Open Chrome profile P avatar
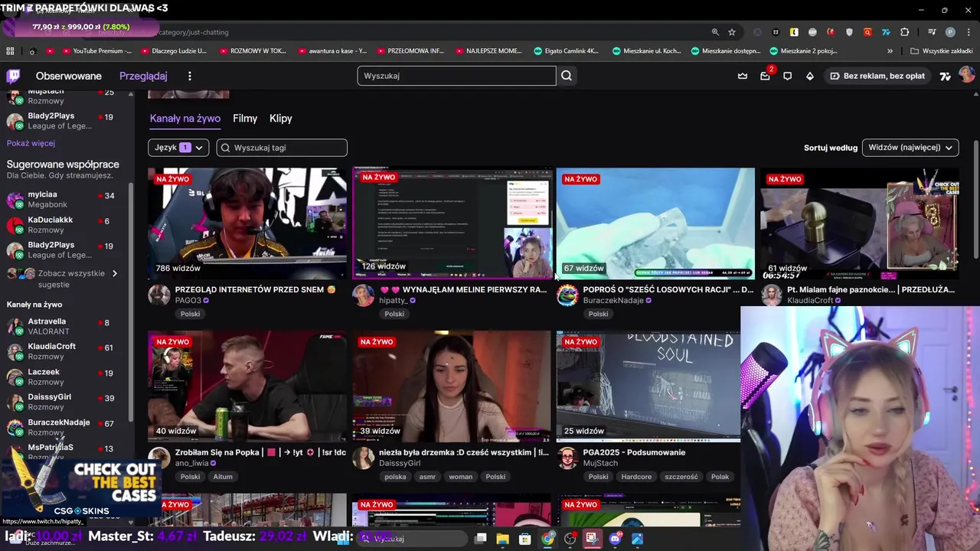Screen dimensions: 980x551 [950, 32]
